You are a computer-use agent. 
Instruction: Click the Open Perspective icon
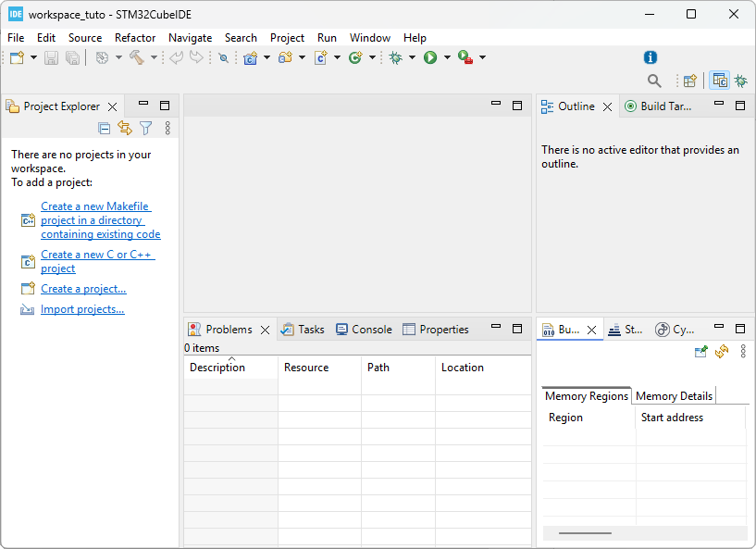(689, 81)
